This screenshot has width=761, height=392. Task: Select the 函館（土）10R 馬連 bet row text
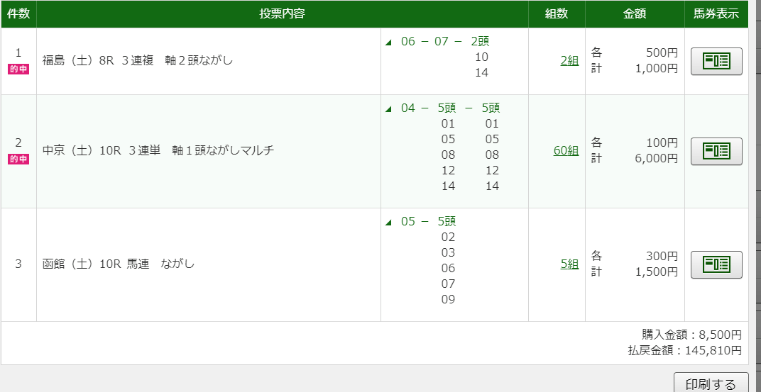tap(118, 264)
